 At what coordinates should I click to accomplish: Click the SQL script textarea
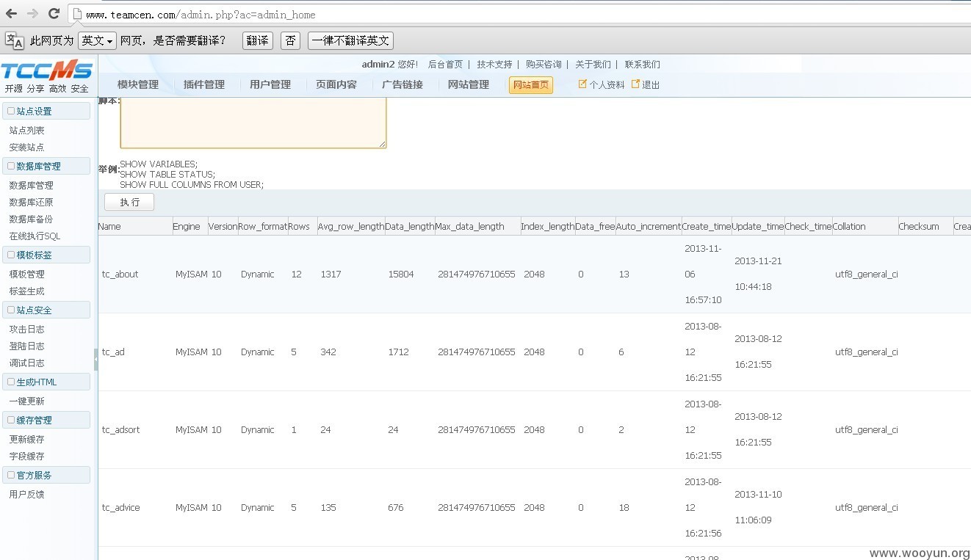[253, 123]
